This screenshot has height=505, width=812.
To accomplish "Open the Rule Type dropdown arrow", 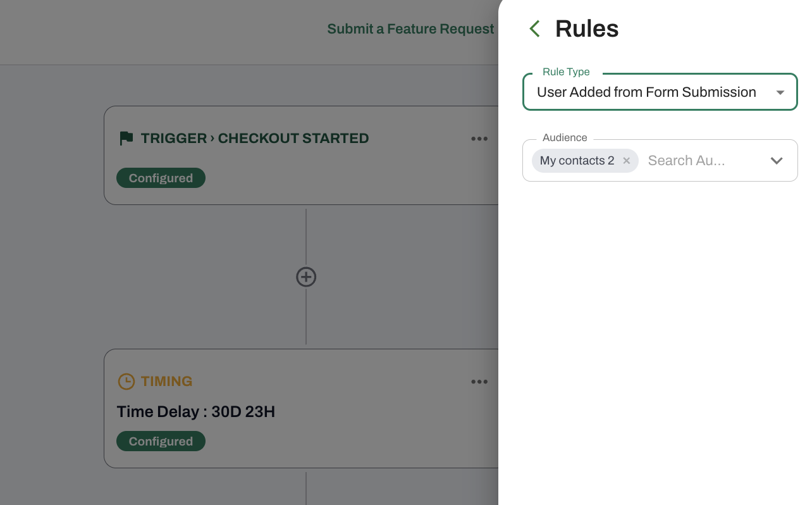I will [x=780, y=92].
